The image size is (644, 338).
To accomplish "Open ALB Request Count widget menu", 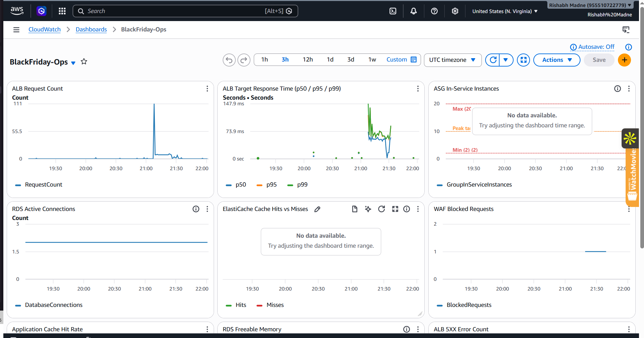I will 207,89.
